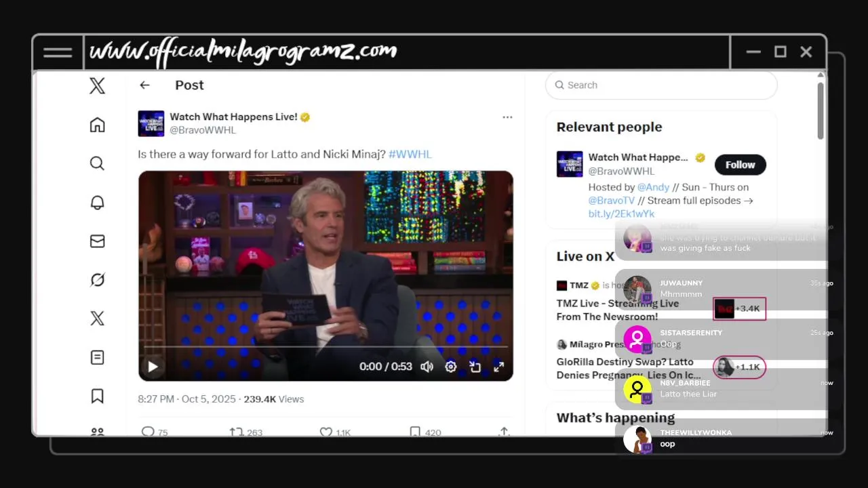This screenshot has height=488, width=868.
Task: Mute the video with speaker icon
Action: click(427, 367)
